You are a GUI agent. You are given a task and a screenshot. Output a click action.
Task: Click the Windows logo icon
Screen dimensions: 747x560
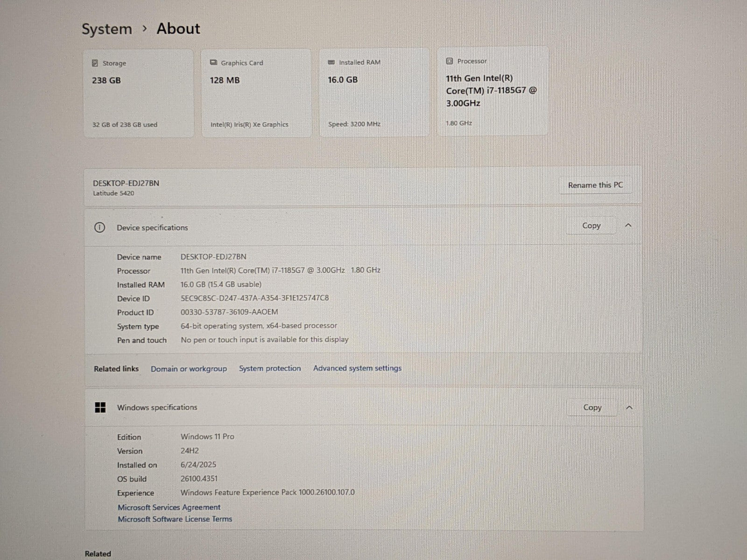click(100, 407)
